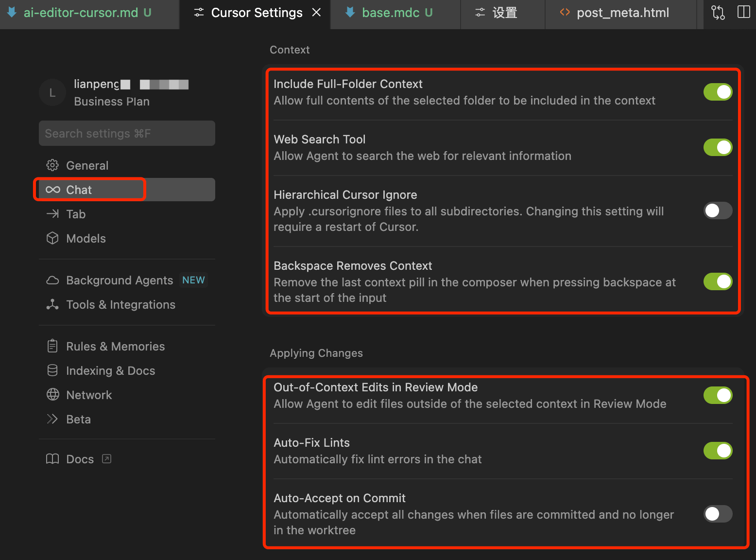Click the Web Search Tool title text

click(x=319, y=140)
